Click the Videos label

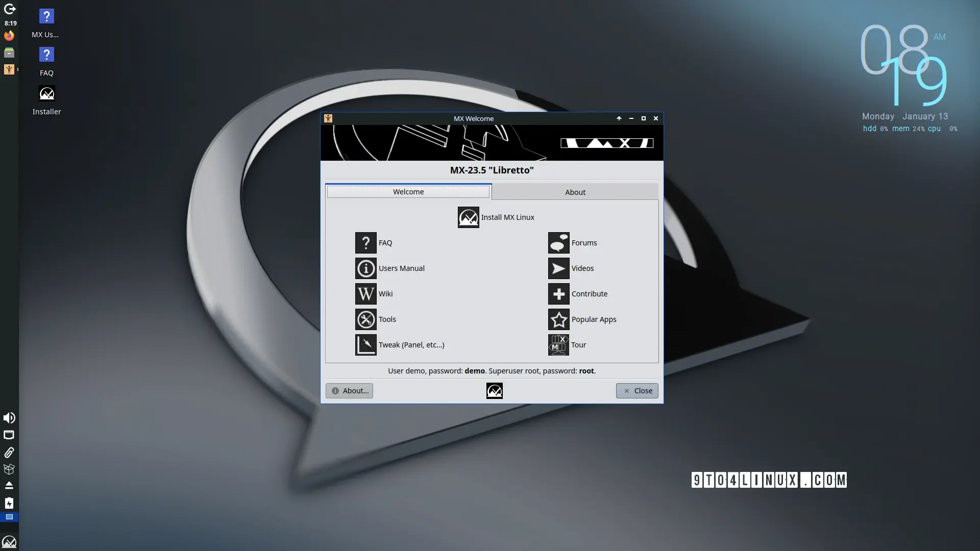pos(582,268)
